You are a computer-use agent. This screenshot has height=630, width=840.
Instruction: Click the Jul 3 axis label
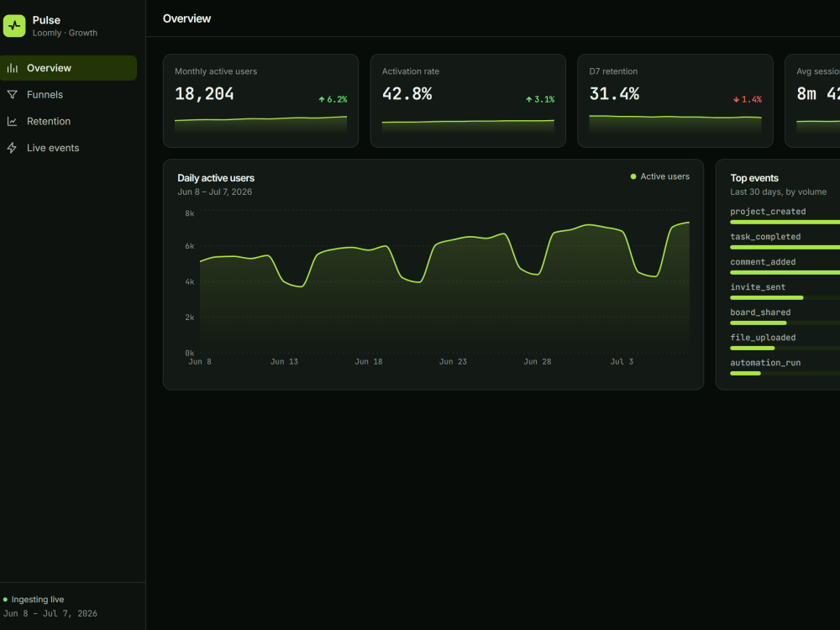coord(622,361)
